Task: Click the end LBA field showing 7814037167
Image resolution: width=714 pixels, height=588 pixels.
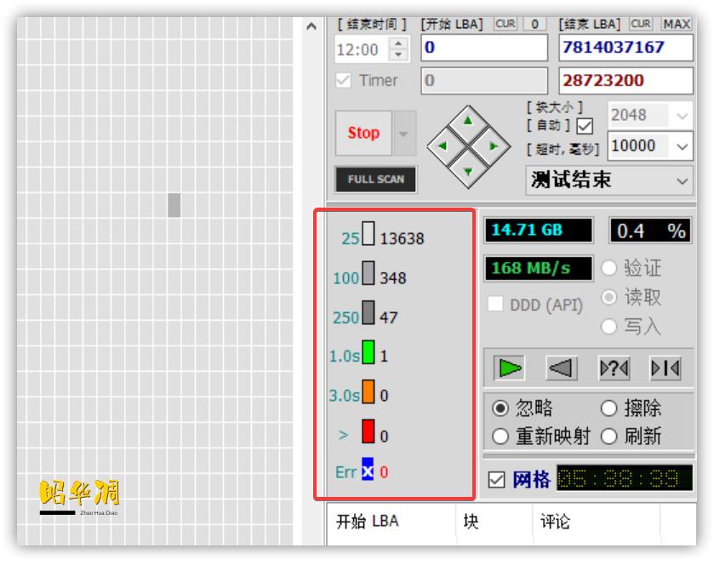Action: 625,48
